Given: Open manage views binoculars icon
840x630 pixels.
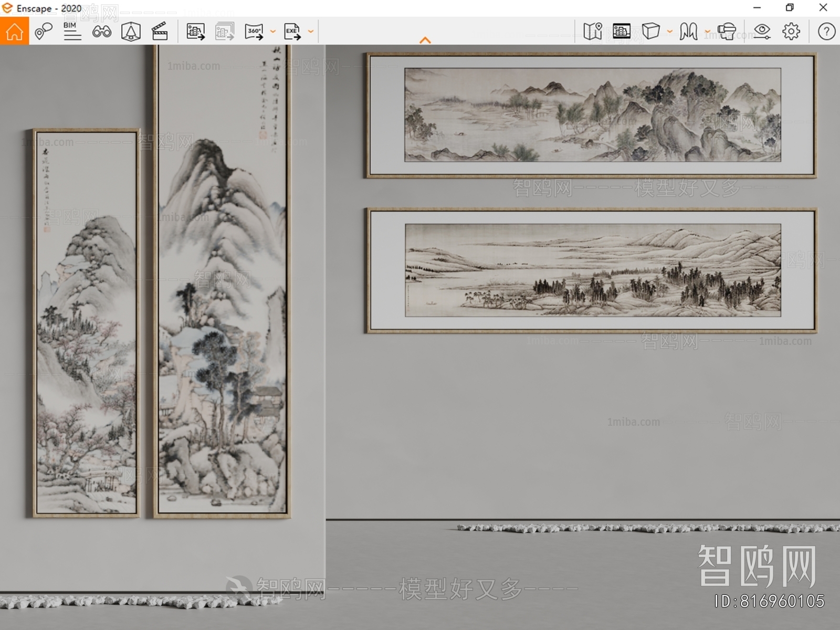Looking at the screenshot, I should pos(101,31).
